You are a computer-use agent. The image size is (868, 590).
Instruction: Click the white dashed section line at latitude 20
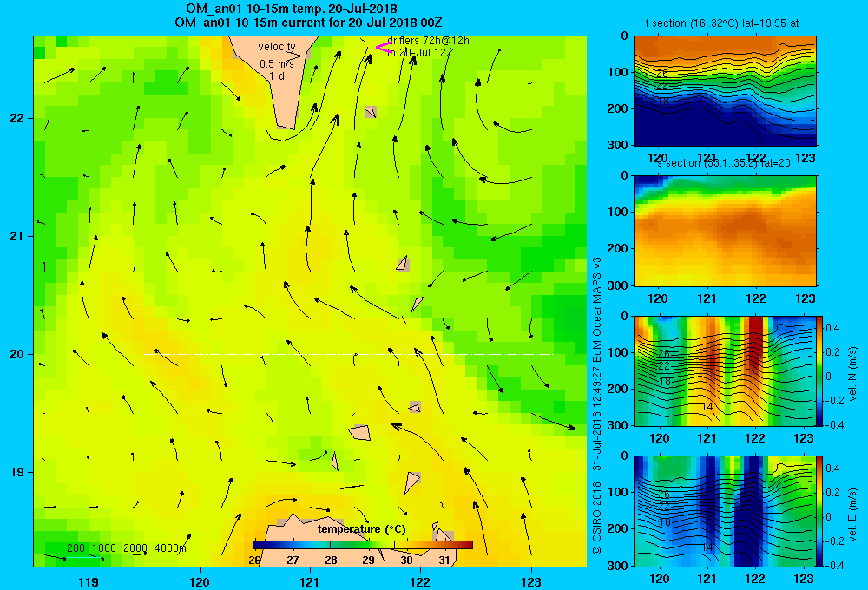(348, 354)
